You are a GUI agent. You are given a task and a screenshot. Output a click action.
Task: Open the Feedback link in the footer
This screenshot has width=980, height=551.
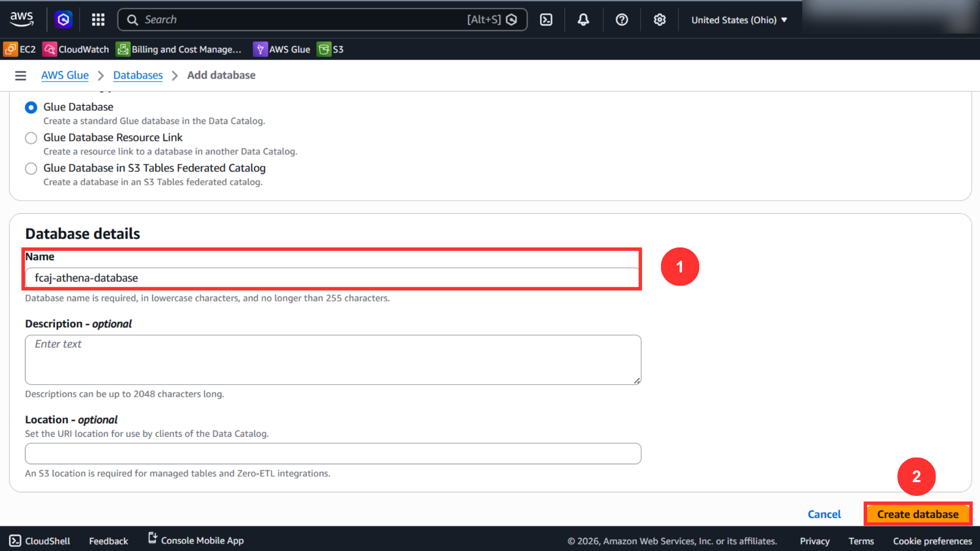click(x=108, y=541)
